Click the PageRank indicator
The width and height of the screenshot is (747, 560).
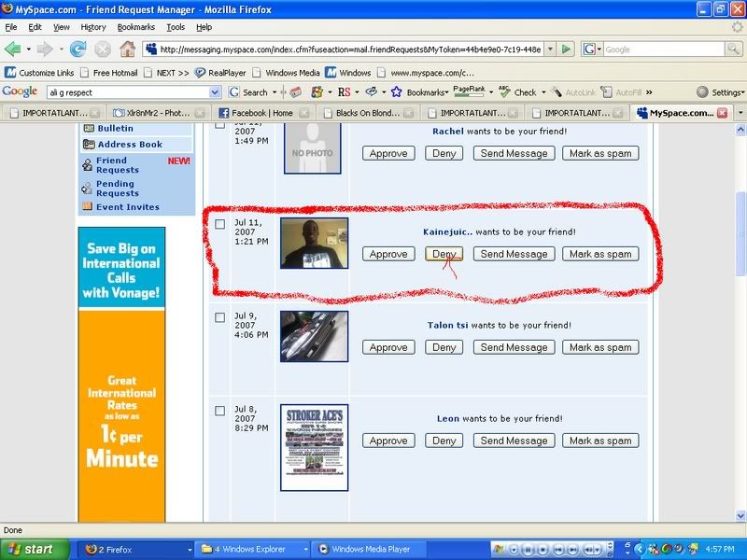470,91
